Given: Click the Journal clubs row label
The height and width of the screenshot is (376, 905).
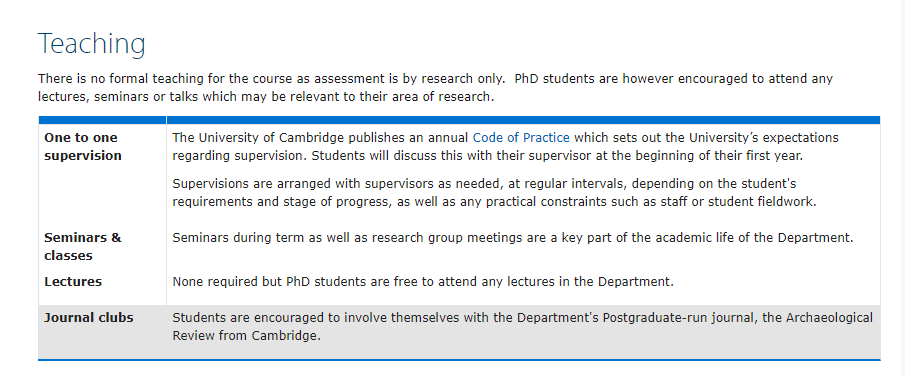Looking at the screenshot, I should (x=89, y=318).
